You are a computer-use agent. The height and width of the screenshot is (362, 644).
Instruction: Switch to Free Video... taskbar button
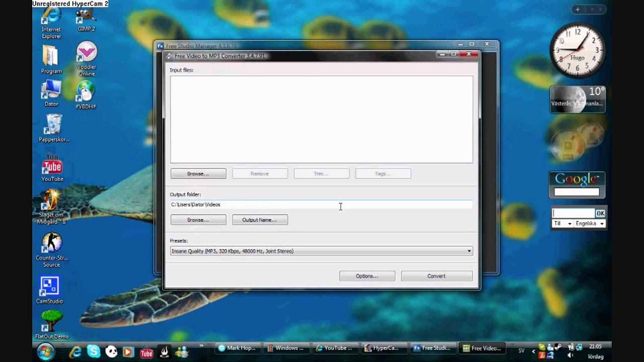click(482, 348)
